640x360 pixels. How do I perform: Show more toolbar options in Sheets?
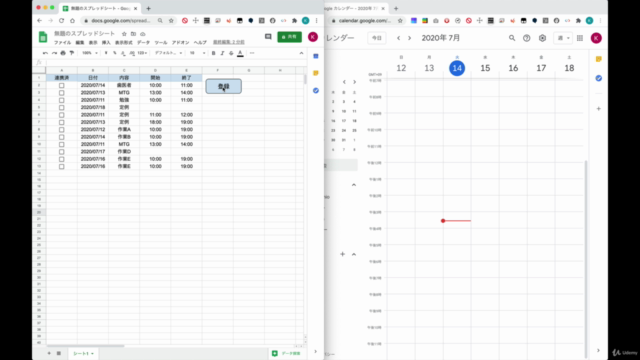252,53
